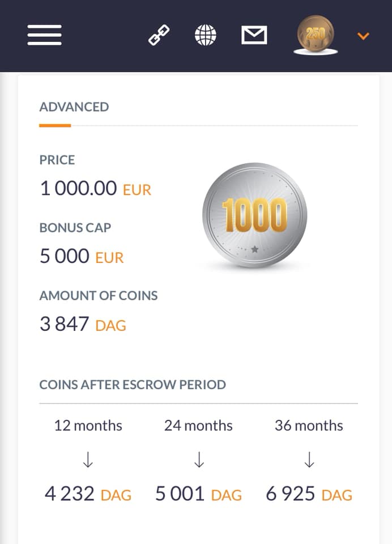The width and height of the screenshot is (392, 544).
Task: Click the 3 847 DAG coin amount
Action: click(x=83, y=324)
